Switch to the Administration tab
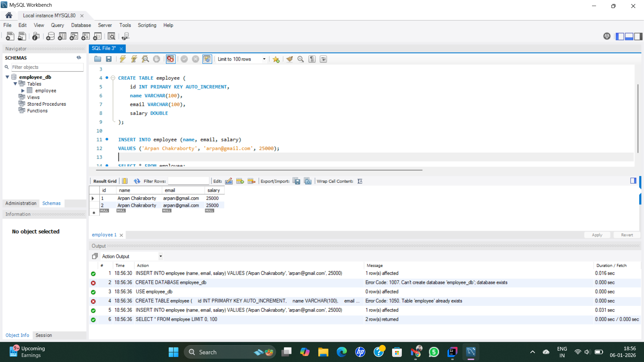Screen dimensions: 644x362 [x=20, y=203]
